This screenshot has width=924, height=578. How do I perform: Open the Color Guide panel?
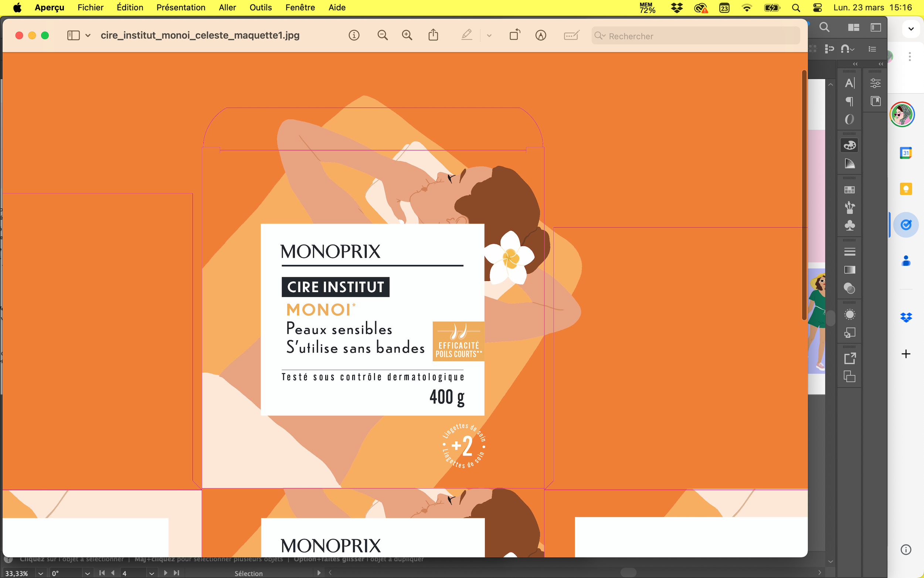point(849,163)
